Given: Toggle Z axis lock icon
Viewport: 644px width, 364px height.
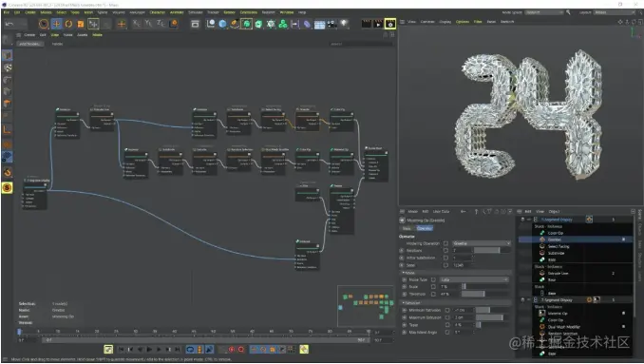Looking at the screenshot, I should click(161, 24).
